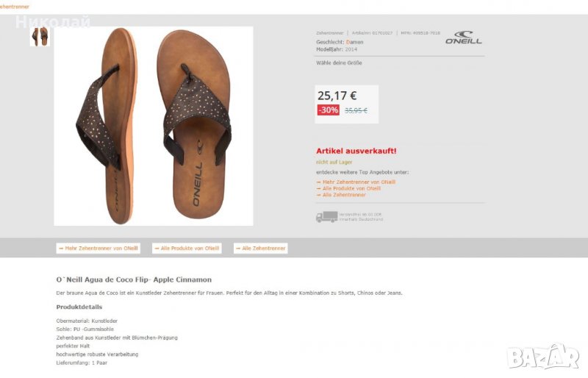Click the 25,17 € current price
This screenshot has height=378, width=588.
point(337,95)
